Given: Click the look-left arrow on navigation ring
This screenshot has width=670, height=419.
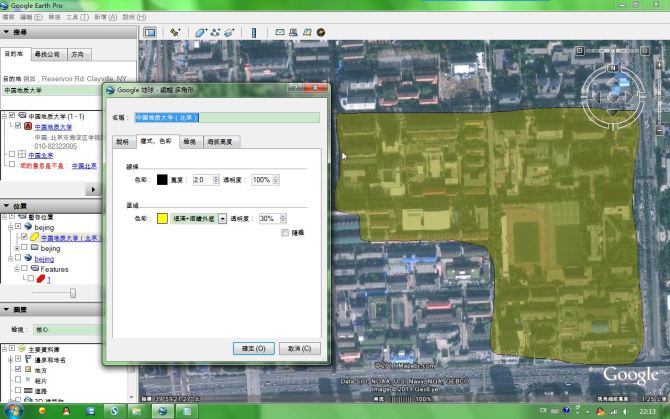Looking at the screenshot, I should tap(597, 97).
